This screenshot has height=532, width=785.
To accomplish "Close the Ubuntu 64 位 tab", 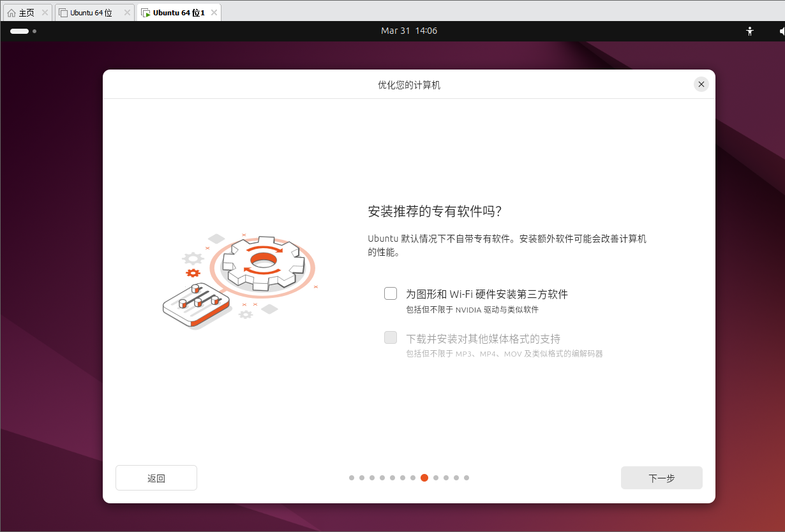I will pyautogui.click(x=126, y=12).
